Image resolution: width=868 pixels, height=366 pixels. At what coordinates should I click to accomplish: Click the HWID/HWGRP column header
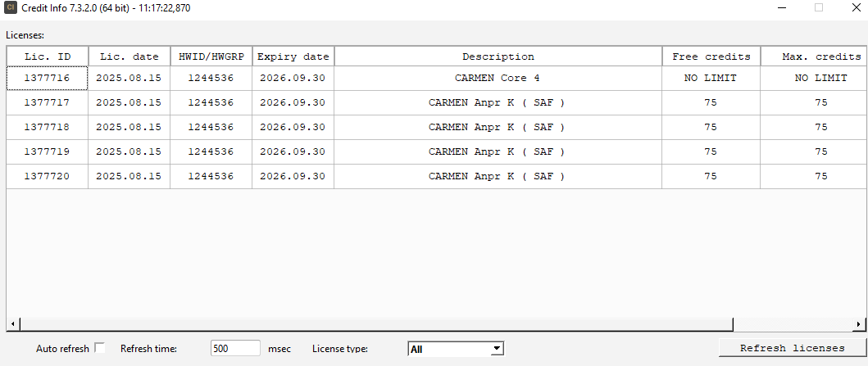[x=211, y=56]
